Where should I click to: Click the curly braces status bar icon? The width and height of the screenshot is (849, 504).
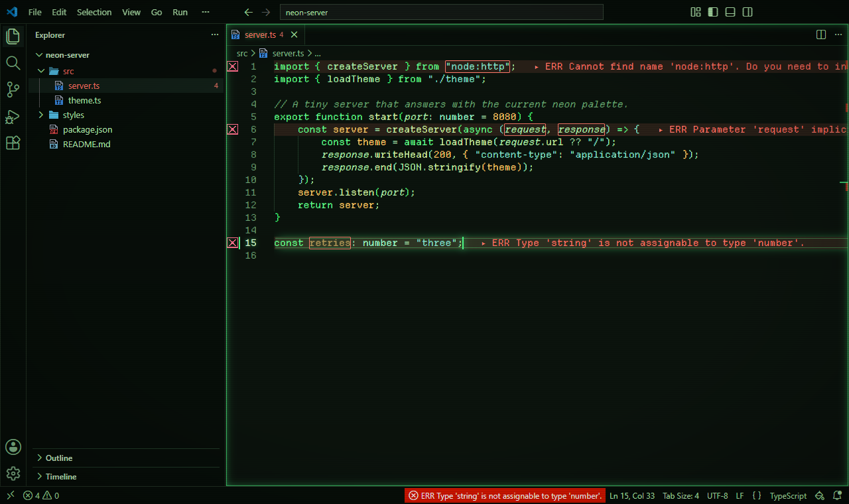(x=757, y=495)
